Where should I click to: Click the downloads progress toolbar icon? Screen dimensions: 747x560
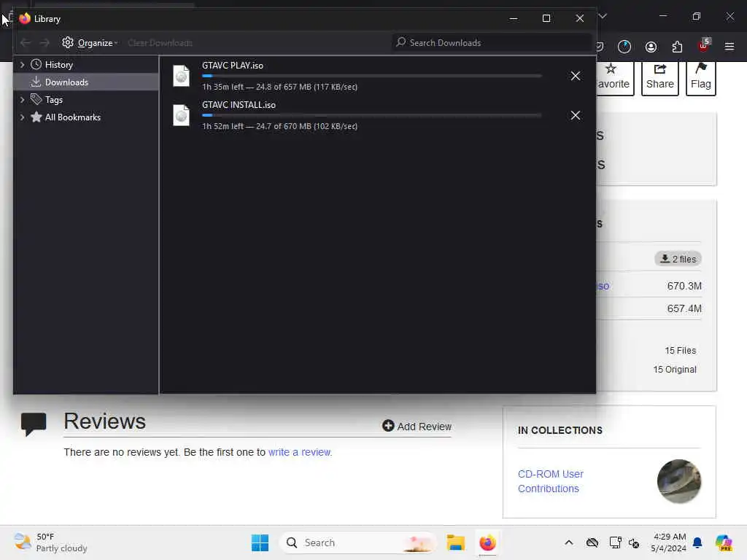coord(624,47)
